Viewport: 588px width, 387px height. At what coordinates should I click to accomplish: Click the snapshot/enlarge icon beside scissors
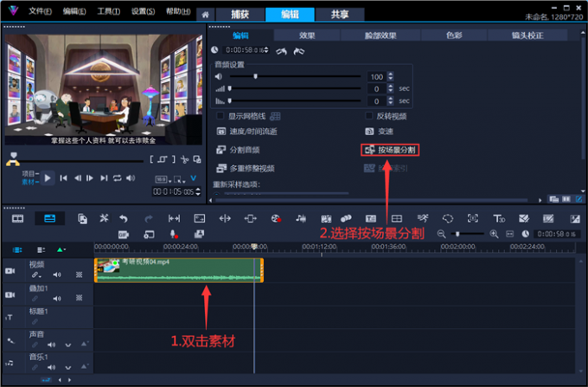pos(197,159)
